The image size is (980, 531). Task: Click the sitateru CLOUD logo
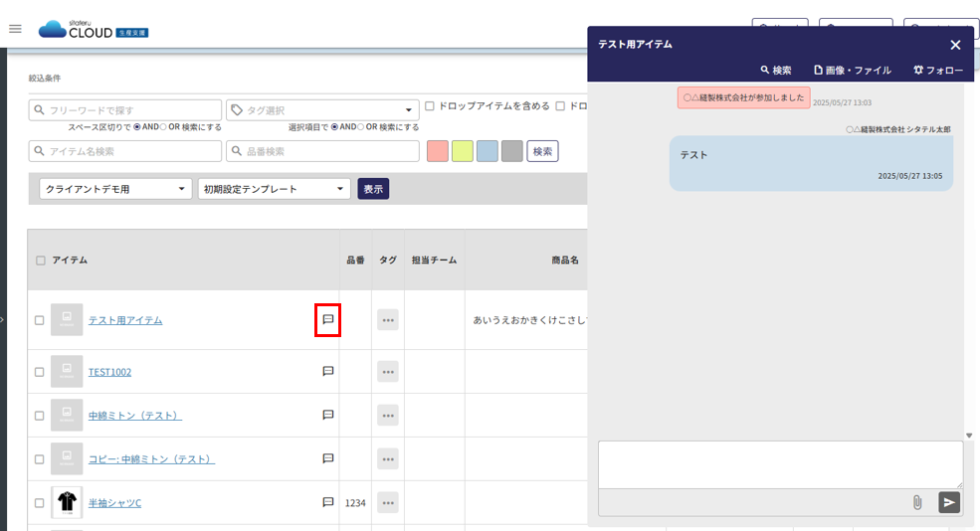point(94,30)
